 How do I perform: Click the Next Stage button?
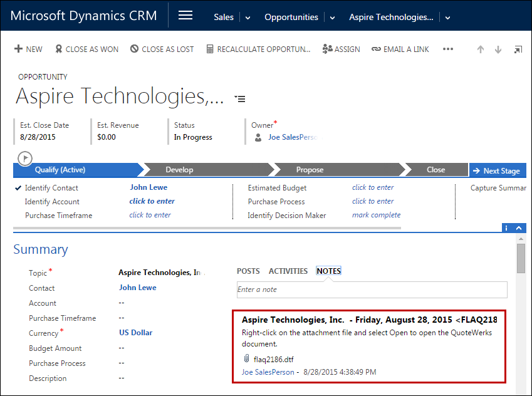coord(498,170)
